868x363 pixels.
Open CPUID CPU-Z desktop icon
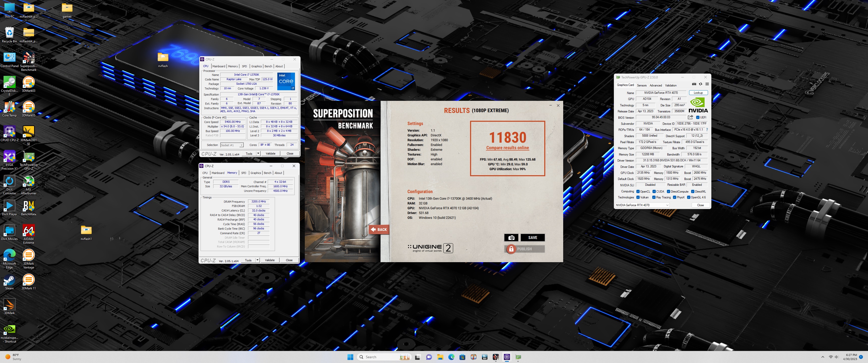tap(9, 134)
